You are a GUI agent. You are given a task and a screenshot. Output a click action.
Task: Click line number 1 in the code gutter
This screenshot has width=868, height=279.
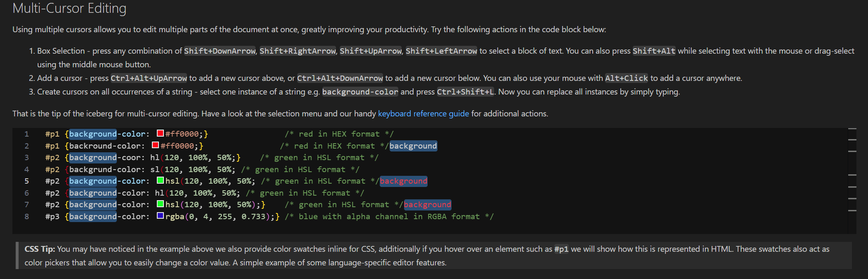coord(26,134)
